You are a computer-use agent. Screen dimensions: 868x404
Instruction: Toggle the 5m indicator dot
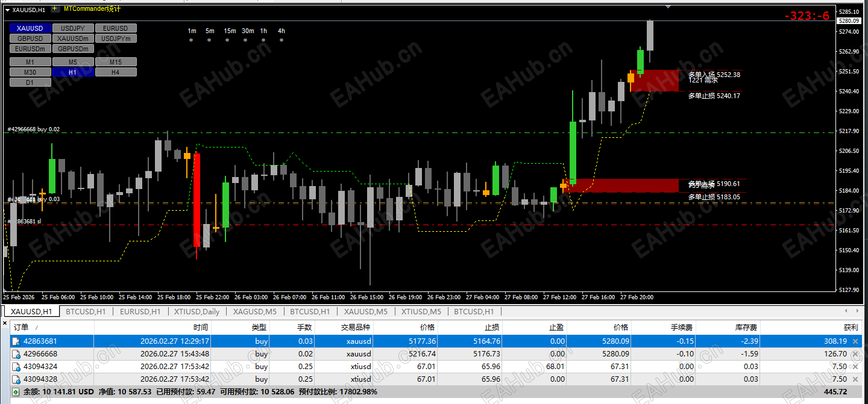(209, 40)
